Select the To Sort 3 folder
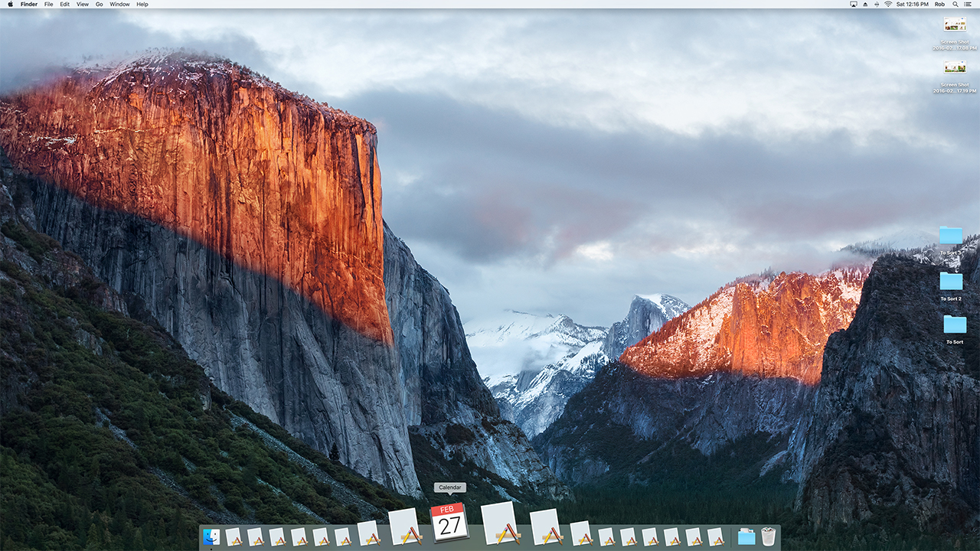This screenshot has height=551, width=980. point(951,235)
